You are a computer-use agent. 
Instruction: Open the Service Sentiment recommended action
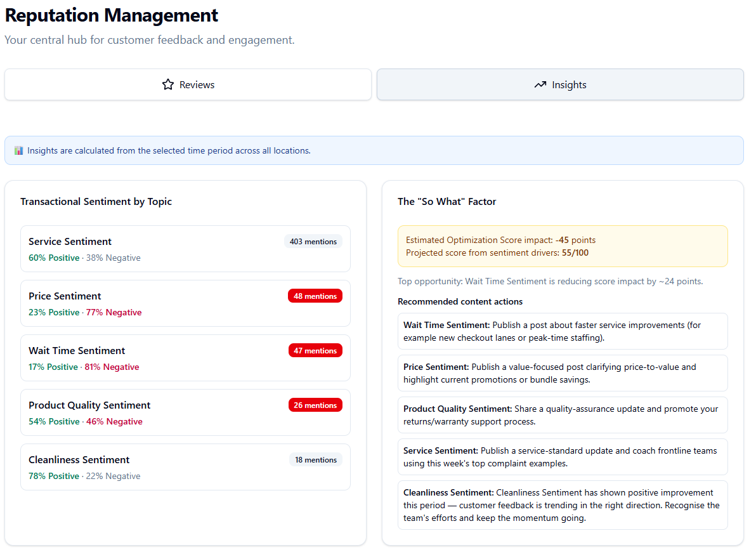pos(563,456)
